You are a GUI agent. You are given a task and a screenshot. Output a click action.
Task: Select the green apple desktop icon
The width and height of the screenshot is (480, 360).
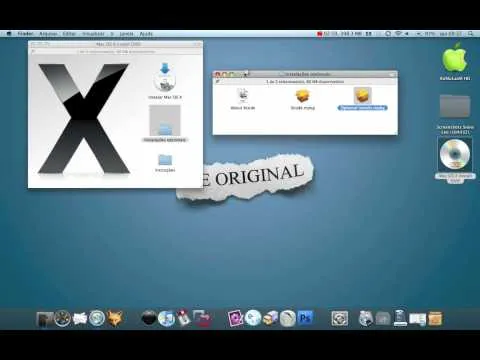[x=455, y=61]
